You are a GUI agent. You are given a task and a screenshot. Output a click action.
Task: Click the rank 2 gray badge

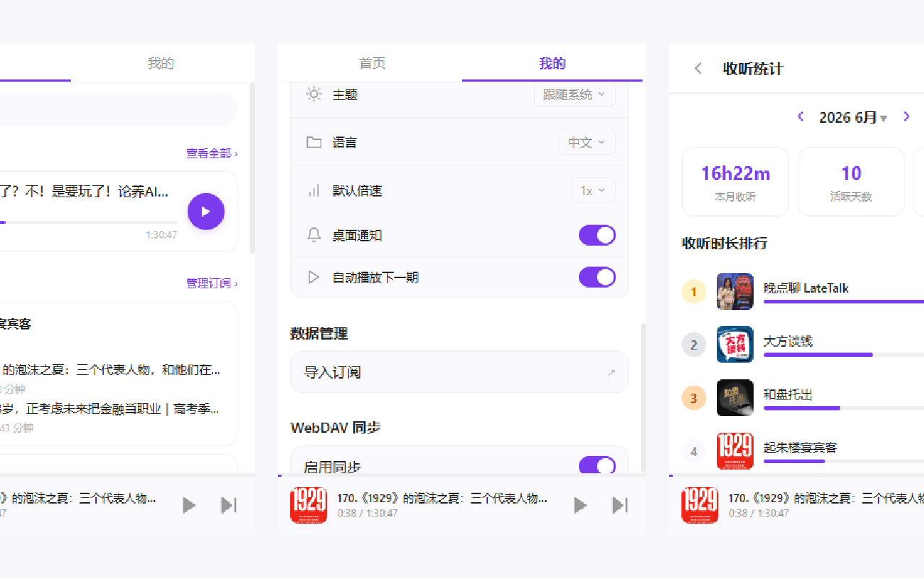click(x=694, y=345)
